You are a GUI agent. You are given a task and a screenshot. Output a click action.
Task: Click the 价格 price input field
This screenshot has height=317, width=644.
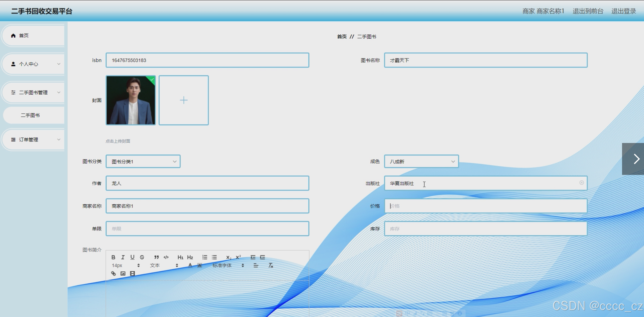(485, 206)
